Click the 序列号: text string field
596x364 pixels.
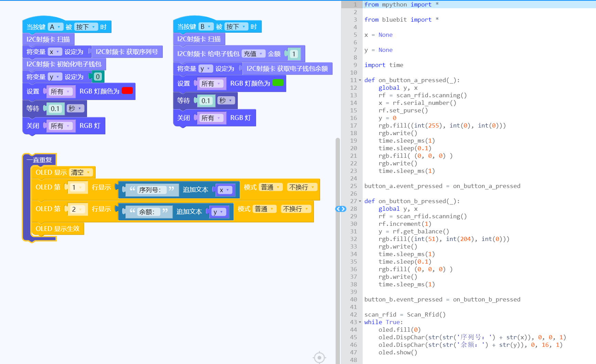click(x=150, y=190)
